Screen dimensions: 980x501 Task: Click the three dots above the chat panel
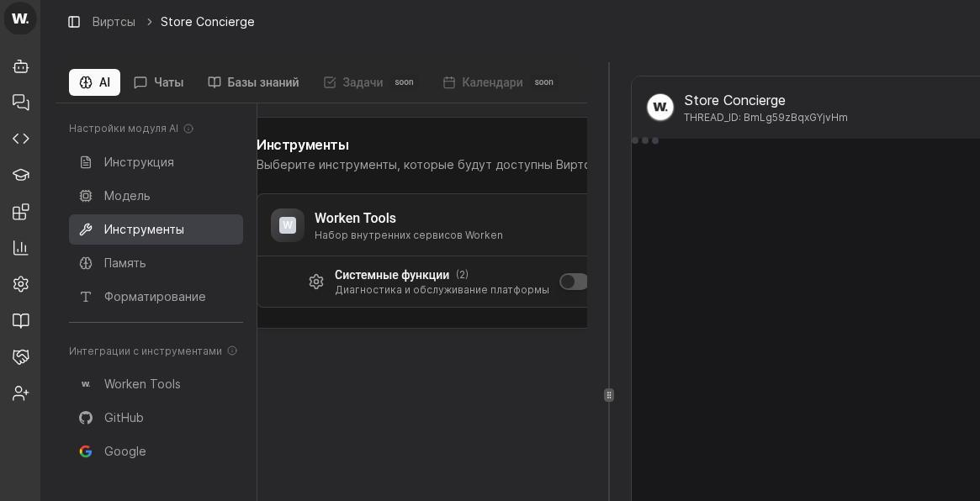644,140
